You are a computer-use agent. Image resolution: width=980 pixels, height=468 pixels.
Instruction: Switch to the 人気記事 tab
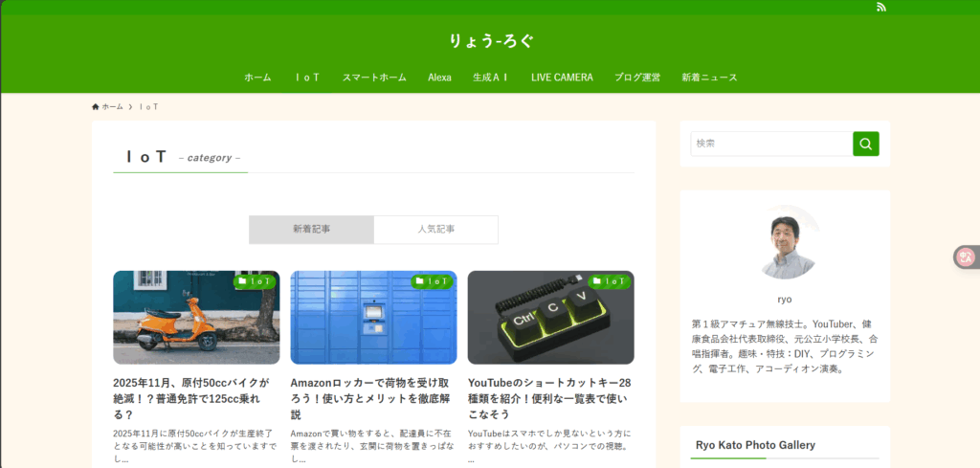tap(435, 230)
